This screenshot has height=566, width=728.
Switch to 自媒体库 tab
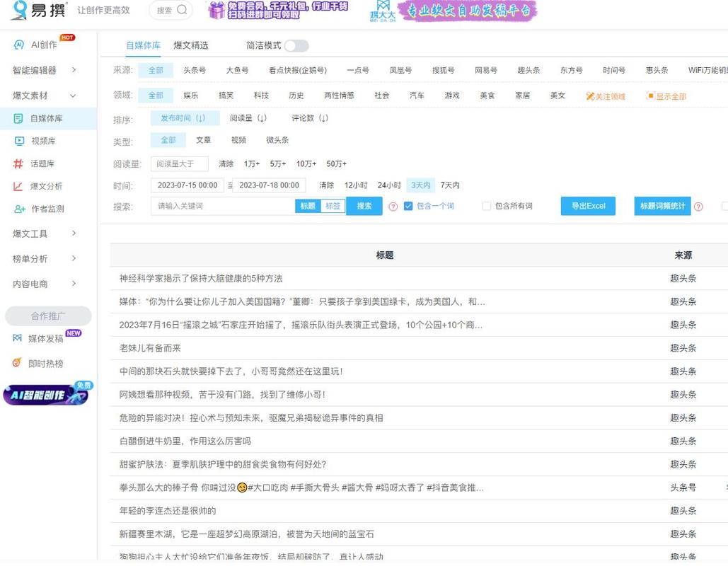(143, 45)
